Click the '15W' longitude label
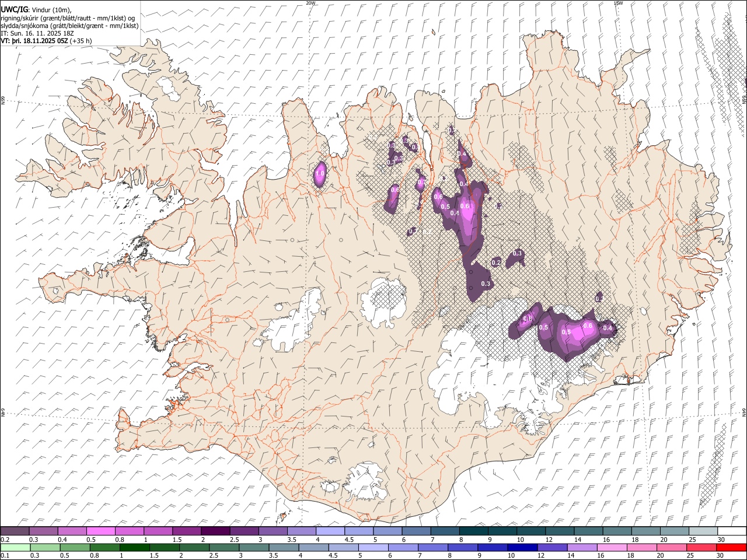The height and width of the screenshot is (560, 747). coord(618,3)
